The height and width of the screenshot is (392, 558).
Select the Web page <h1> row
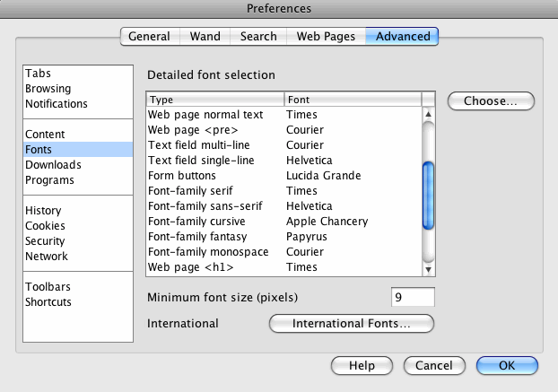click(x=284, y=267)
